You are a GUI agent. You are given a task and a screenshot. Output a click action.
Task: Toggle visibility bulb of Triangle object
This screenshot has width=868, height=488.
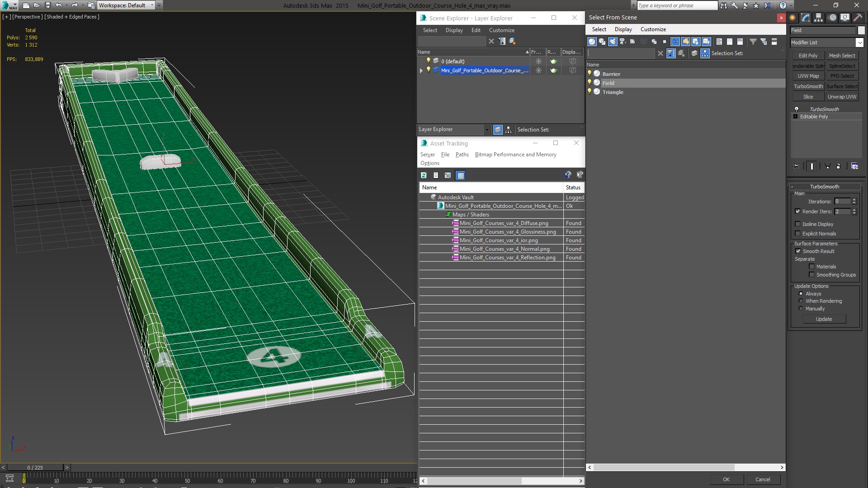point(590,91)
